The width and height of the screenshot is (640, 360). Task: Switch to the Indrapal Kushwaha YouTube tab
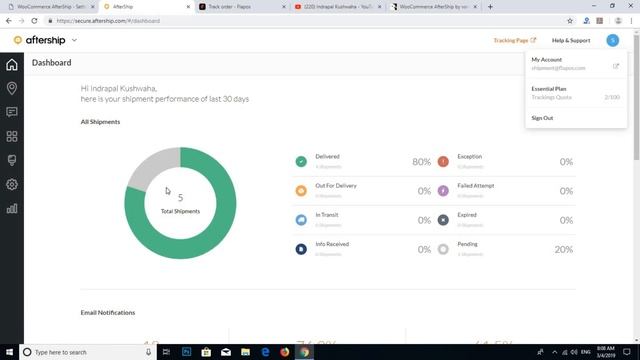[x=338, y=7]
